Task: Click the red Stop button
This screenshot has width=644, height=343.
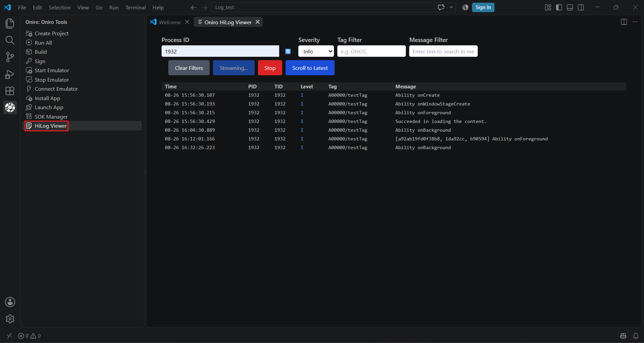Action: point(270,68)
